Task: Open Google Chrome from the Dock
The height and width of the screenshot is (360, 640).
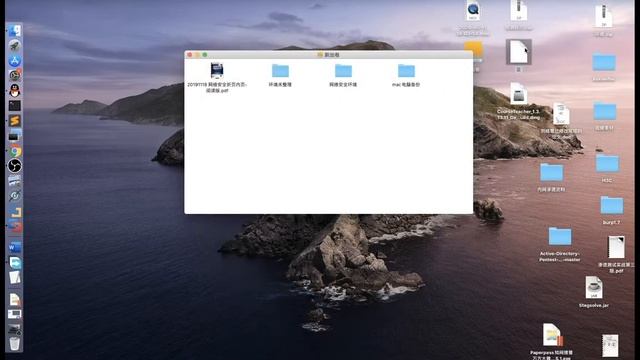Action: point(15,151)
